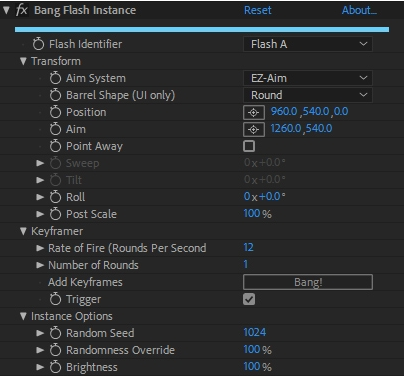Image resolution: width=404 pixels, height=376 pixels.
Task: Expand the Rate of Fire property
Action: click(x=40, y=248)
